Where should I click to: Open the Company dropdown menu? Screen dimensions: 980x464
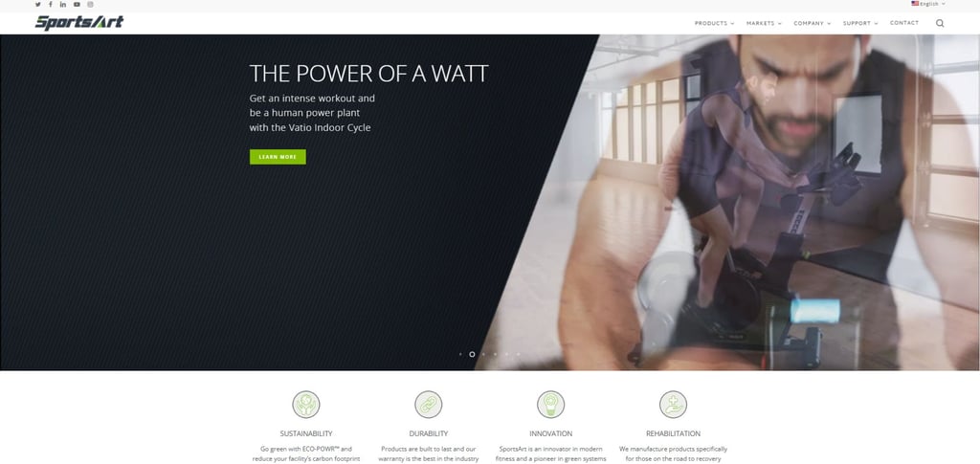click(813, 23)
